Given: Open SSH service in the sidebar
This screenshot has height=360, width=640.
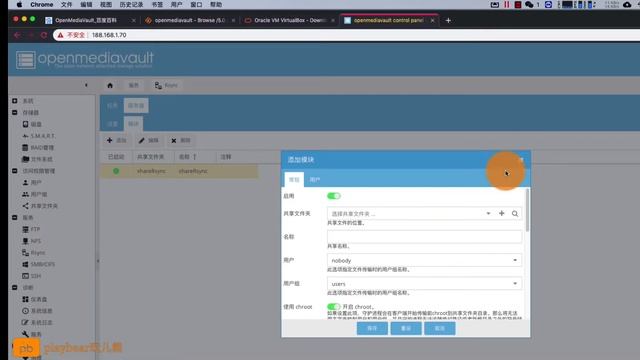Looking at the screenshot, I should (x=31, y=276).
